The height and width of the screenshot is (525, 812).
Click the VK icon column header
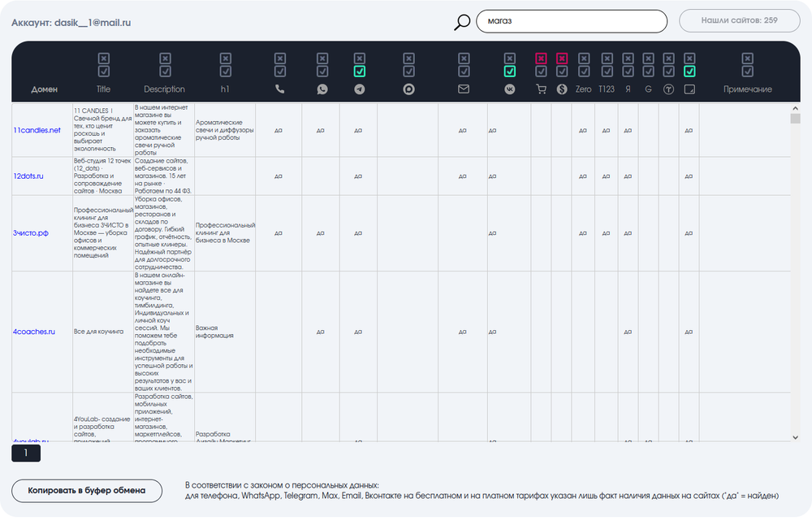[x=510, y=89]
